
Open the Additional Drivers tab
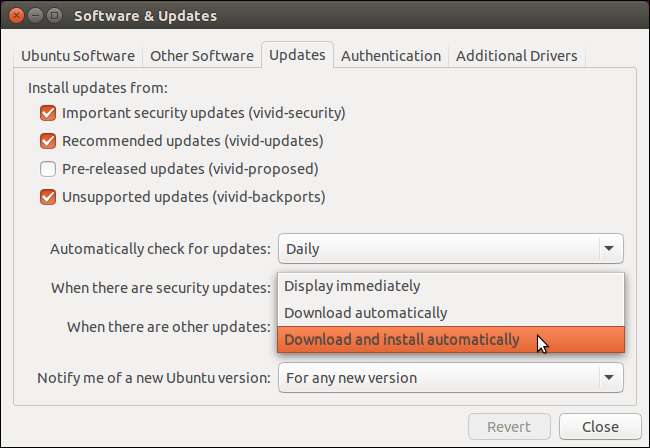pos(516,56)
